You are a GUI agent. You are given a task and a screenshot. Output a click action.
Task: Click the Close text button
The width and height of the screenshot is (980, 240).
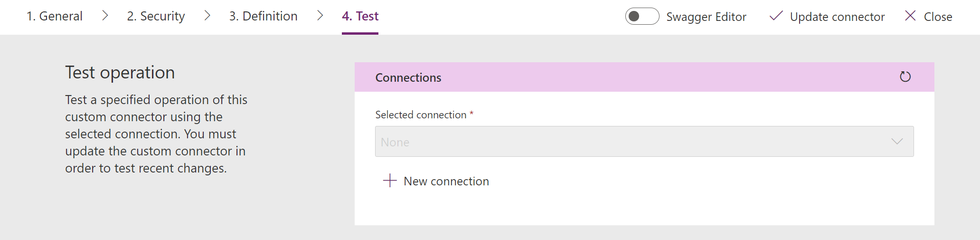[938, 17]
